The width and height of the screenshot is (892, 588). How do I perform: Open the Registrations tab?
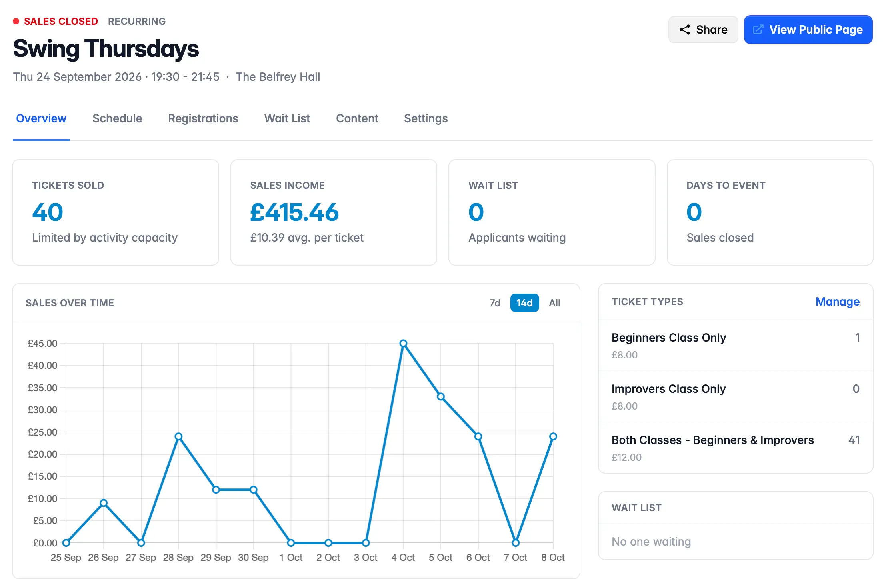tap(203, 118)
